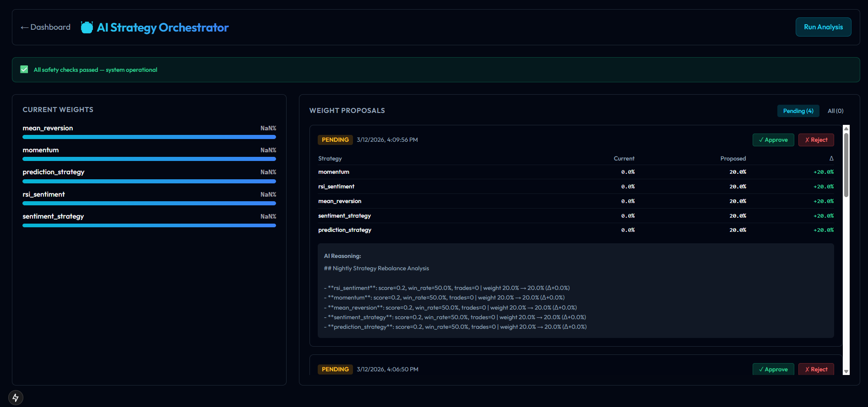Reject the 4:06:50 PM pending proposal

(816, 369)
